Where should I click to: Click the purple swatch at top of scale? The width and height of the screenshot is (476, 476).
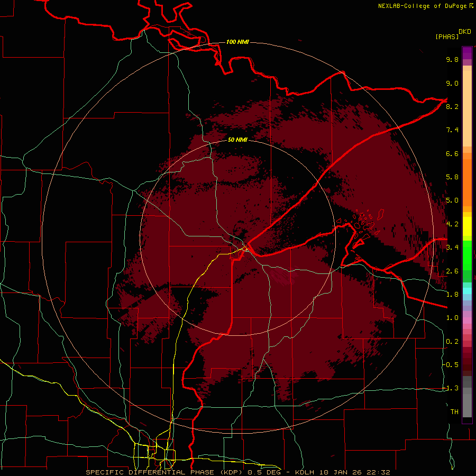tap(467, 53)
